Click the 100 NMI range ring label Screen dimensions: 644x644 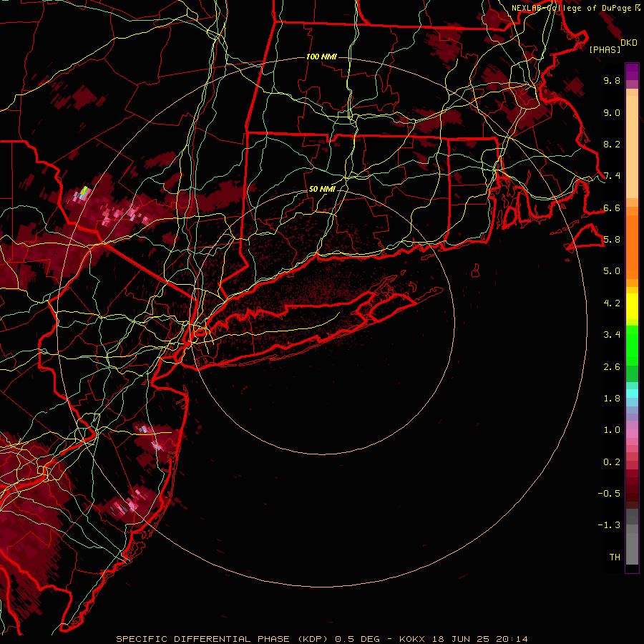tap(321, 57)
